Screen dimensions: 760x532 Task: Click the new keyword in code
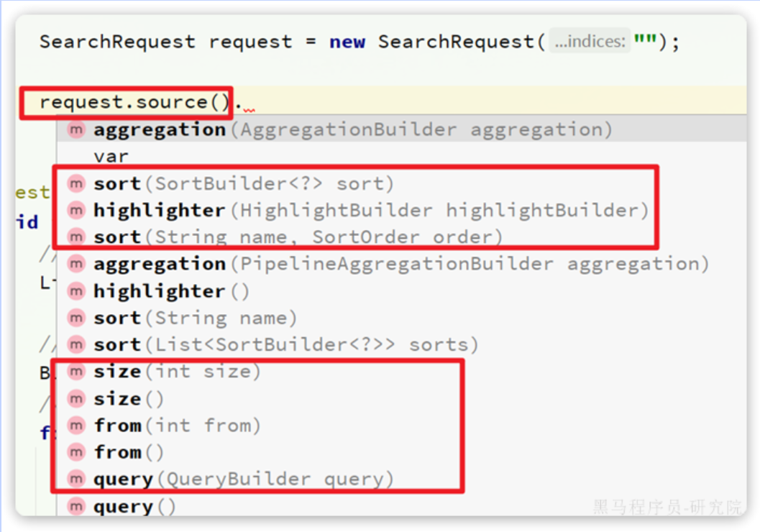point(347,42)
